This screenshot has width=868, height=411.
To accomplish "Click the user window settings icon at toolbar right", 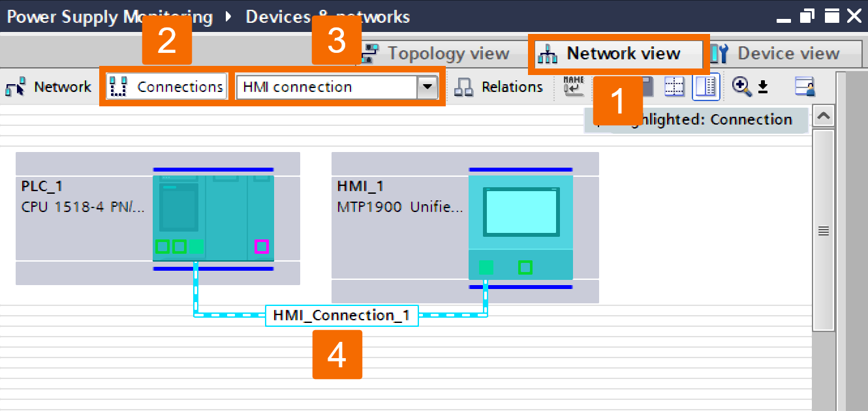I will click(805, 87).
